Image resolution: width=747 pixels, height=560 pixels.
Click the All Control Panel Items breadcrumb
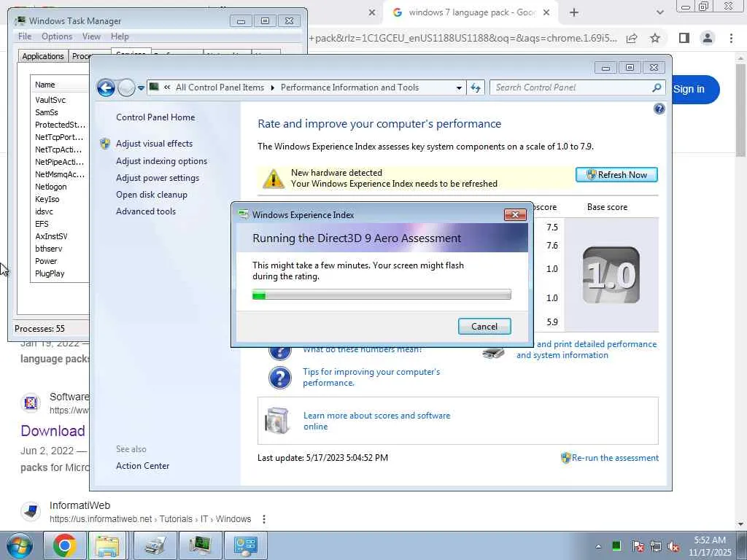[220, 87]
